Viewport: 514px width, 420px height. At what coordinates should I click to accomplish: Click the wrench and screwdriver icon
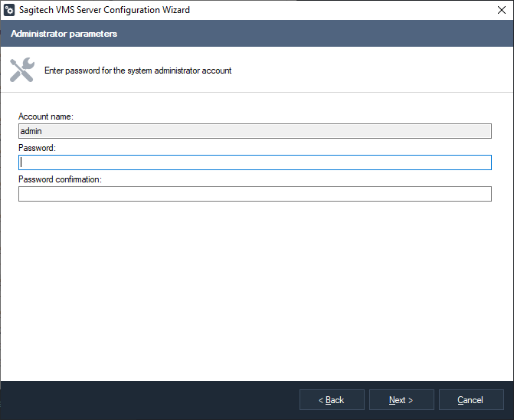22,70
